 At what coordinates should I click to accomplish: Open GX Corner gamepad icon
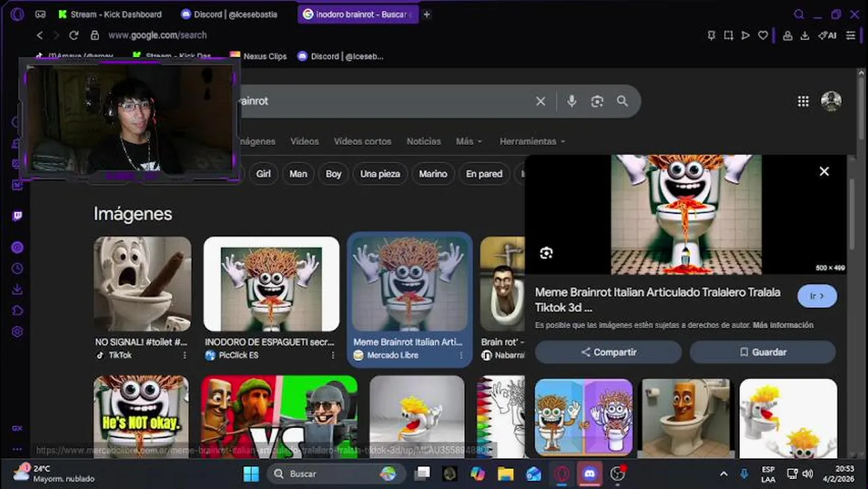point(41,14)
